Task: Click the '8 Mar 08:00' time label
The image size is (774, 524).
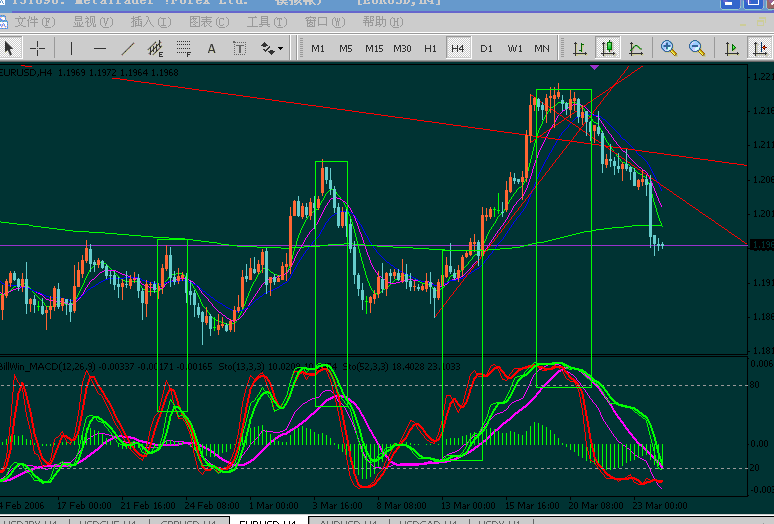Action: coord(401,506)
